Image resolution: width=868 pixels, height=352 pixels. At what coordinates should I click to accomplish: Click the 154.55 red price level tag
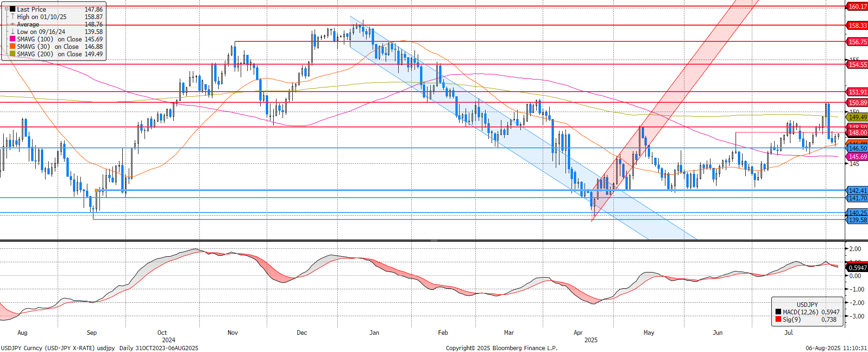pos(857,65)
